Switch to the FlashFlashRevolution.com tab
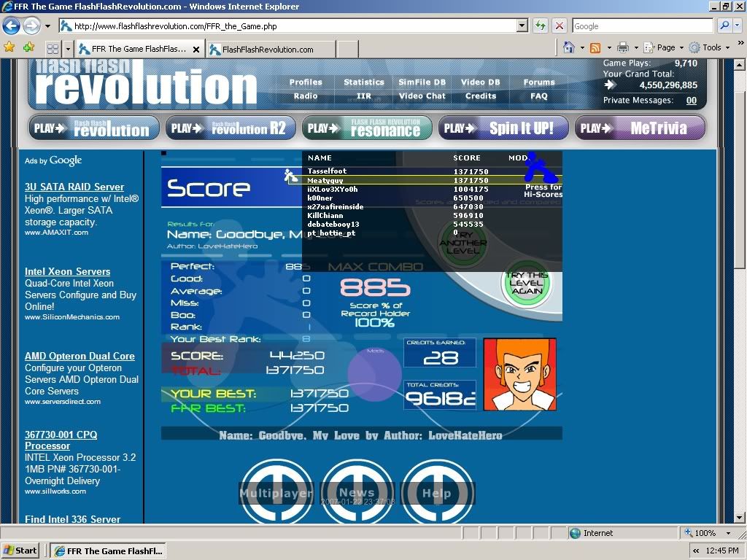Viewport: 747px width, 560px height. point(268,50)
